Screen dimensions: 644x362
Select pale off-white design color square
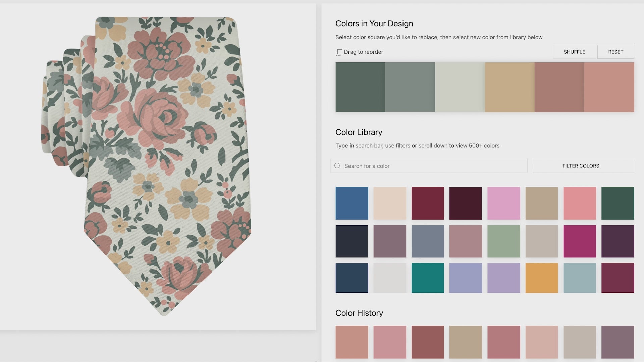point(460,87)
